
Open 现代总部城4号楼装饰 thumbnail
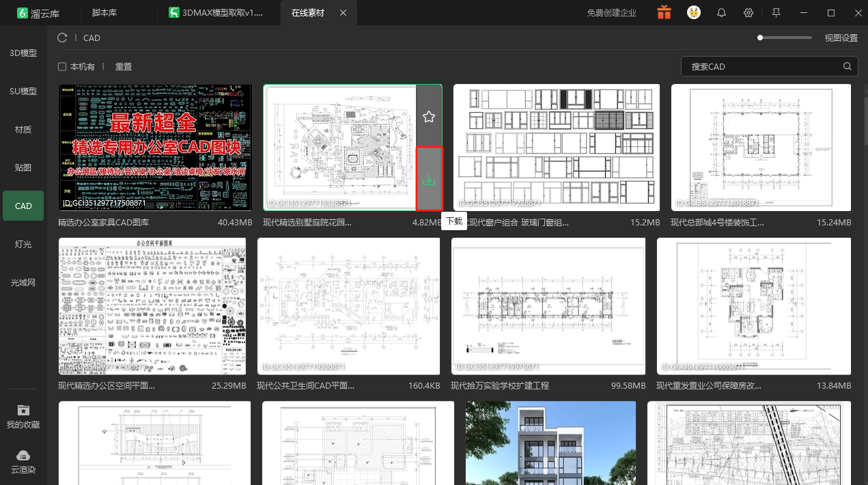coord(761,148)
